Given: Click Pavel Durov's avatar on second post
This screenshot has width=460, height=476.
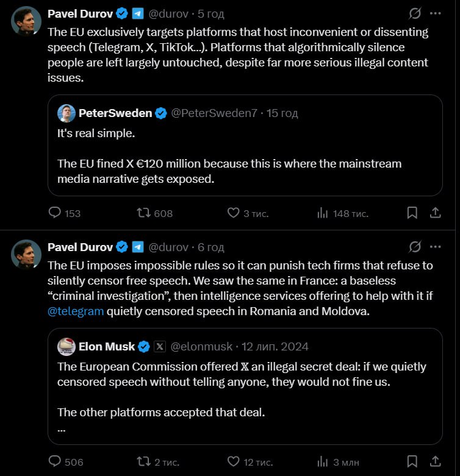Looking at the screenshot, I should pos(26,255).
